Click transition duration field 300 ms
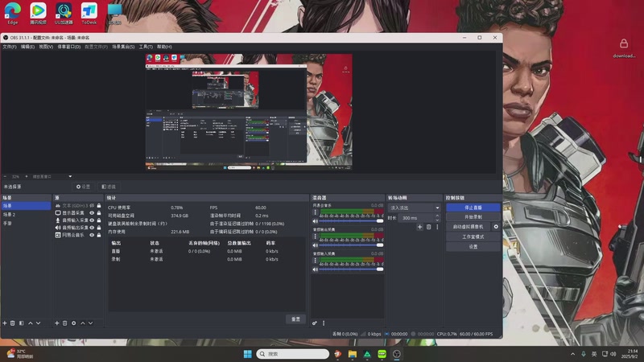Image resolution: width=644 pixels, height=362 pixels. click(415, 218)
